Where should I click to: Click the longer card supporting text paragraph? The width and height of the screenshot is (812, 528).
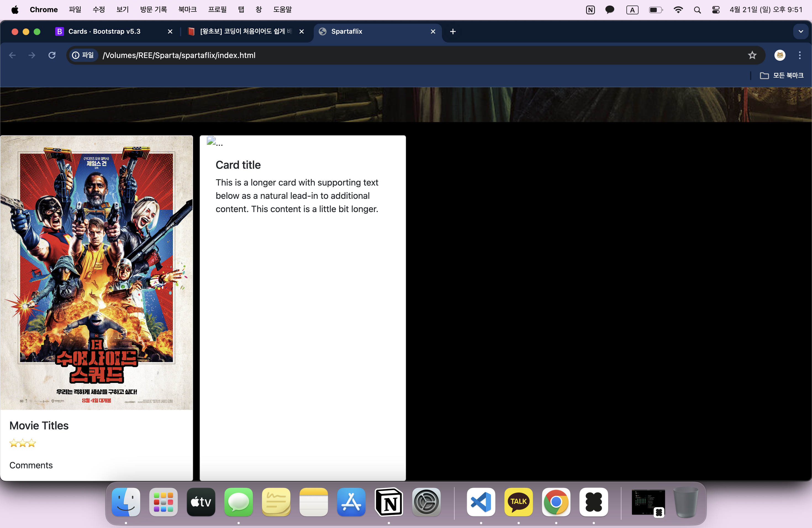tap(297, 196)
